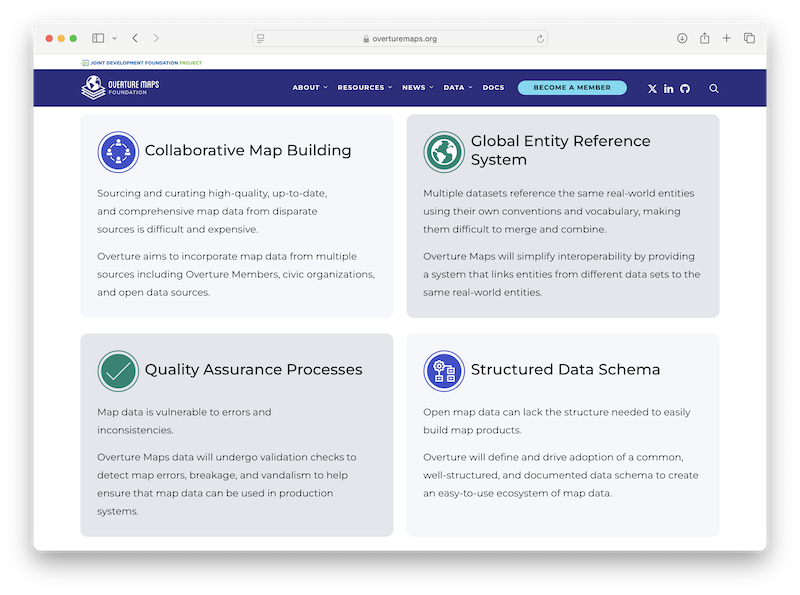Go forward in browser history
The image size is (800, 595).
coord(156,38)
